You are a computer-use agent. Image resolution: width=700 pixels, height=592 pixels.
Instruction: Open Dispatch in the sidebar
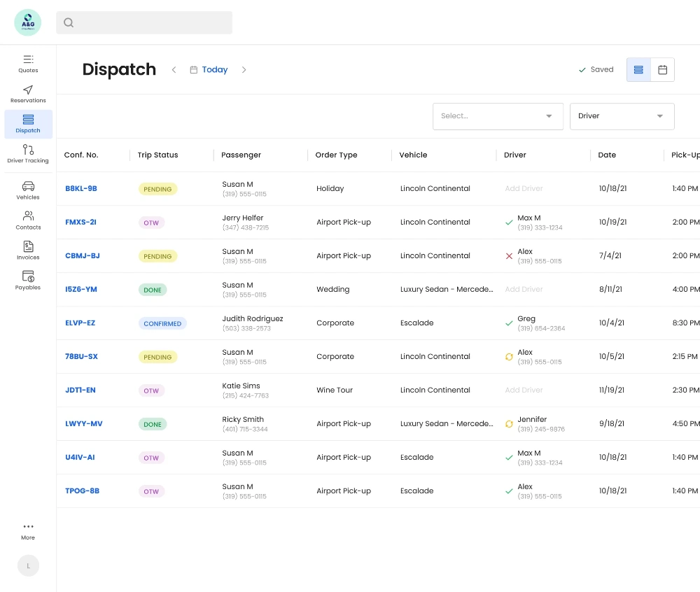click(28, 124)
